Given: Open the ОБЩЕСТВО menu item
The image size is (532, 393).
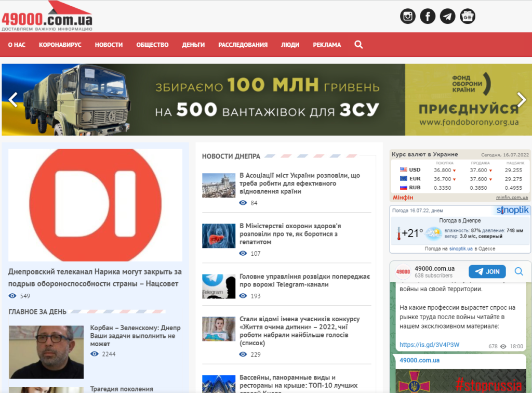Looking at the screenshot, I should tap(152, 45).
